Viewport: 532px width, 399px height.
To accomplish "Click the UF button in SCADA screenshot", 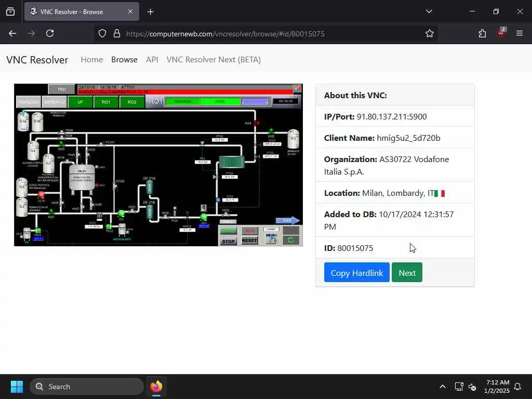I will [80, 102].
